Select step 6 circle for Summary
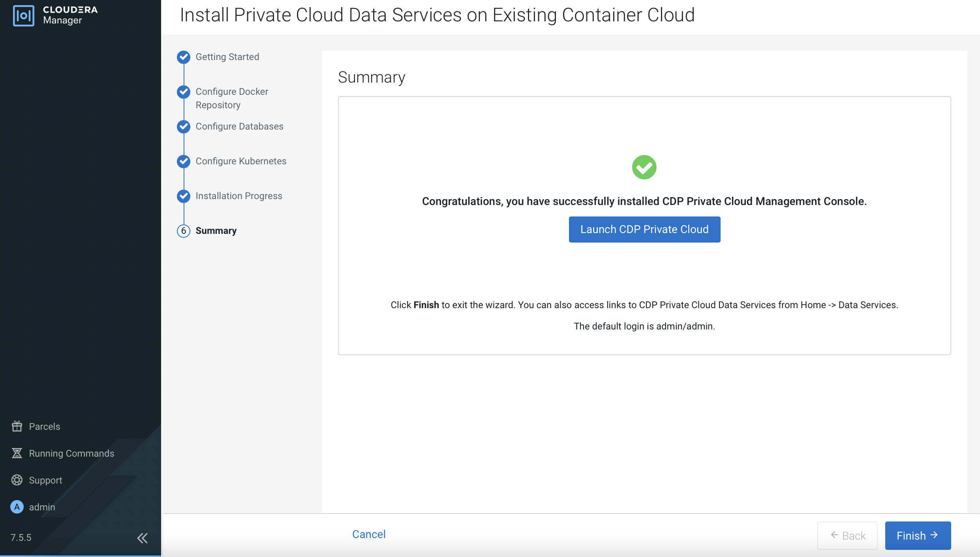Image resolution: width=980 pixels, height=557 pixels. 184,231
